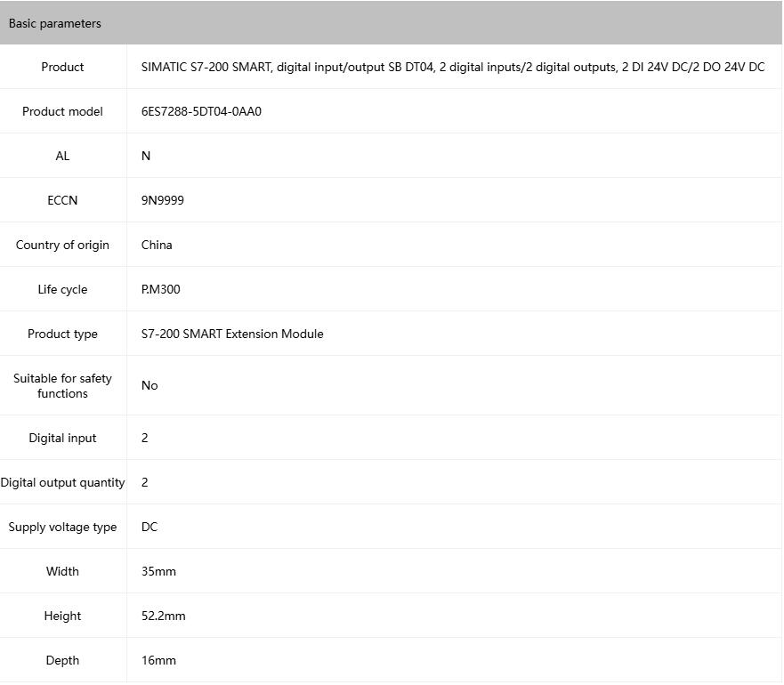
Task: Click the Product type row label
Action: (x=62, y=334)
